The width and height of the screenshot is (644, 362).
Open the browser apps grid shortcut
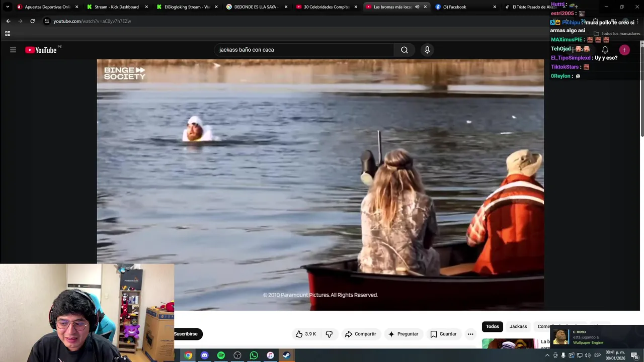[8, 34]
